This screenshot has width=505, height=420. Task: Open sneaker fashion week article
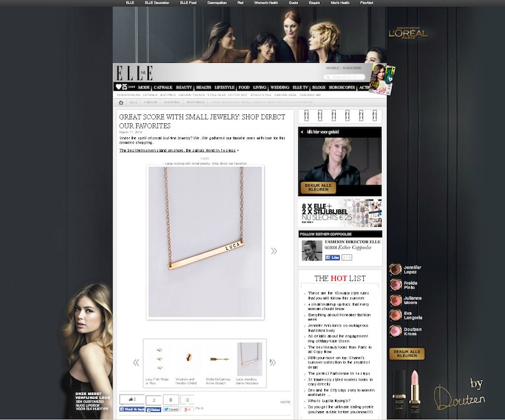[339, 317]
